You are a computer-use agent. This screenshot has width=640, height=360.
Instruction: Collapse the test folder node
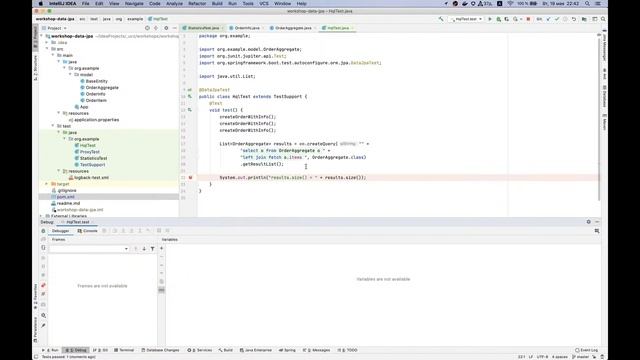53,126
